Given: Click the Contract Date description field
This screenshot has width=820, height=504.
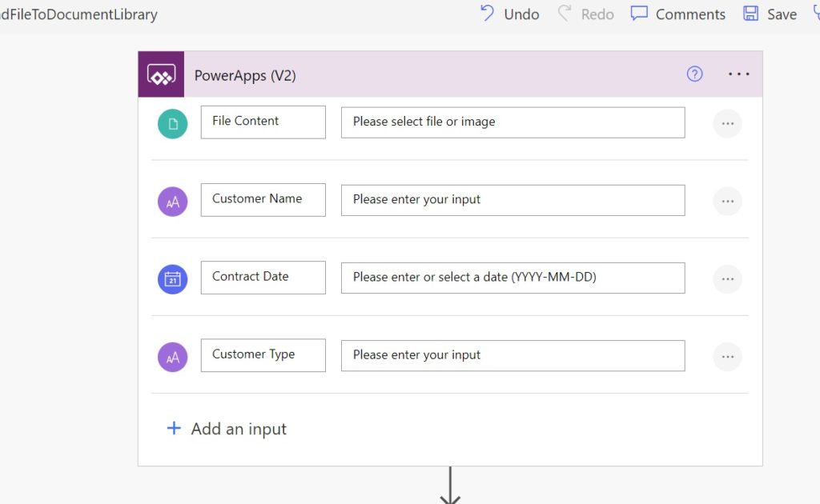Looking at the screenshot, I should coord(512,278).
